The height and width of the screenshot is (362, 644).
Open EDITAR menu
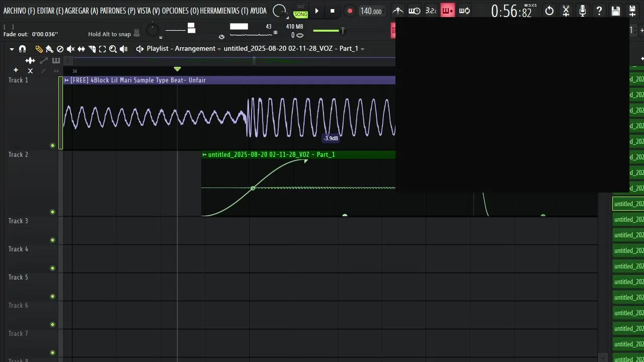(50, 11)
